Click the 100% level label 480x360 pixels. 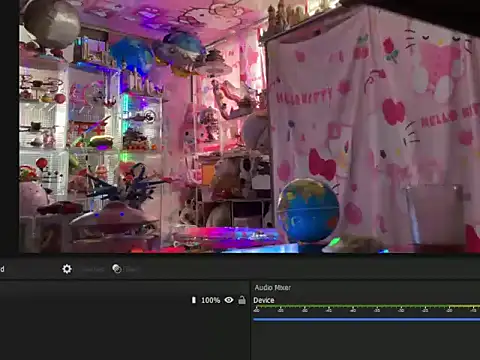[x=210, y=300]
